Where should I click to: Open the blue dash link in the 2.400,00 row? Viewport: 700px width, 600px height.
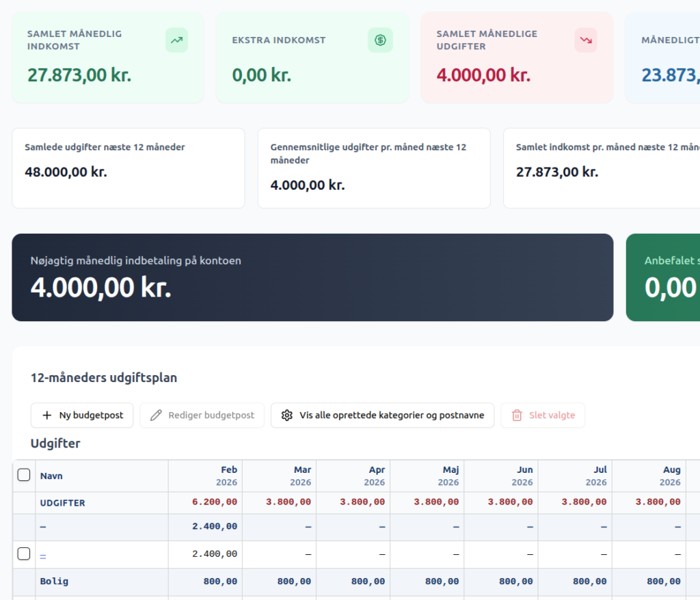(x=43, y=556)
